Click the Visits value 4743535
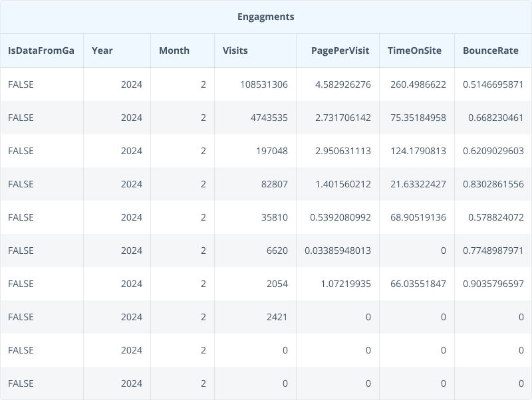 click(x=269, y=118)
